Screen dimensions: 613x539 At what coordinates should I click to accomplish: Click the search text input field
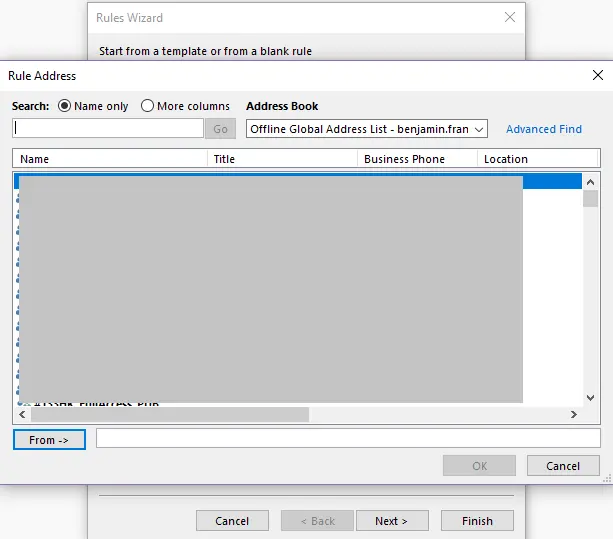[x=108, y=129]
